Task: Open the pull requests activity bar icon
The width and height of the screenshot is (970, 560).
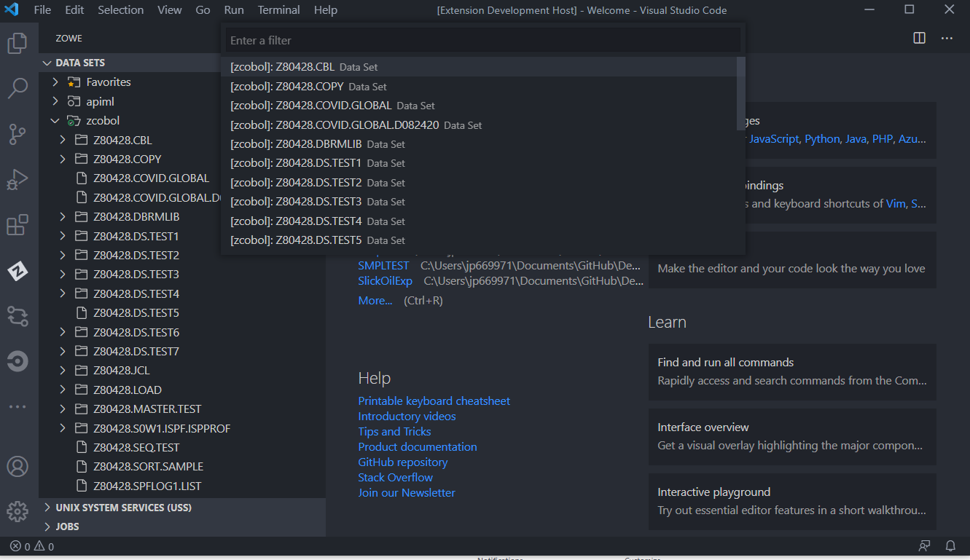Action: click(17, 315)
